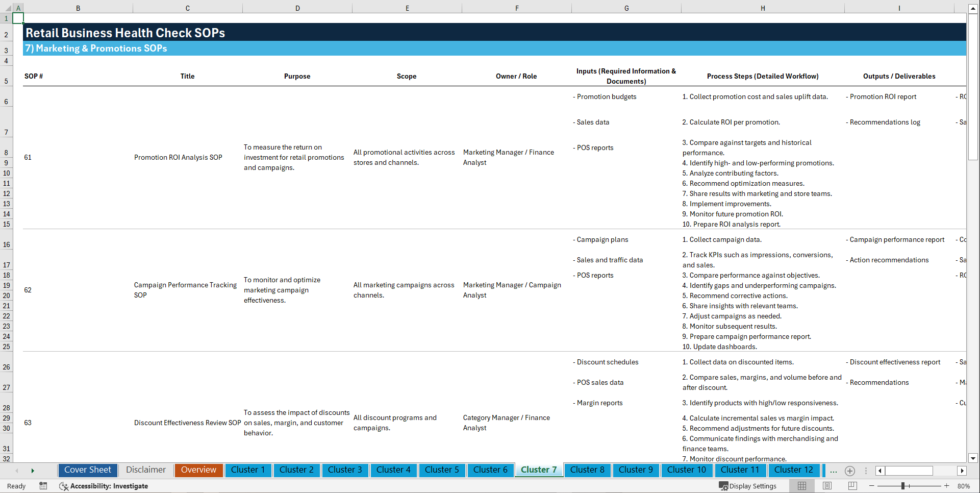Zoom out using the minus icon
The image size is (980, 493).
click(x=872, y=486)
